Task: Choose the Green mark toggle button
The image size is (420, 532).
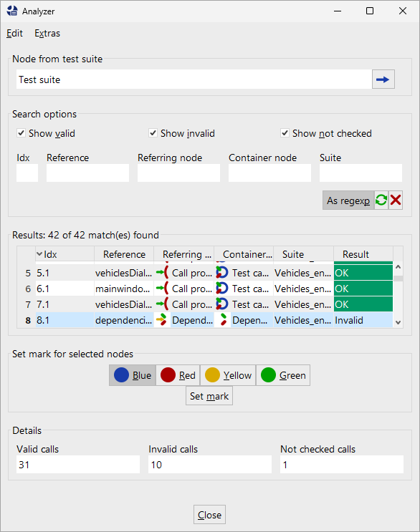Action: pyautogui.click(x=283, y=375)
